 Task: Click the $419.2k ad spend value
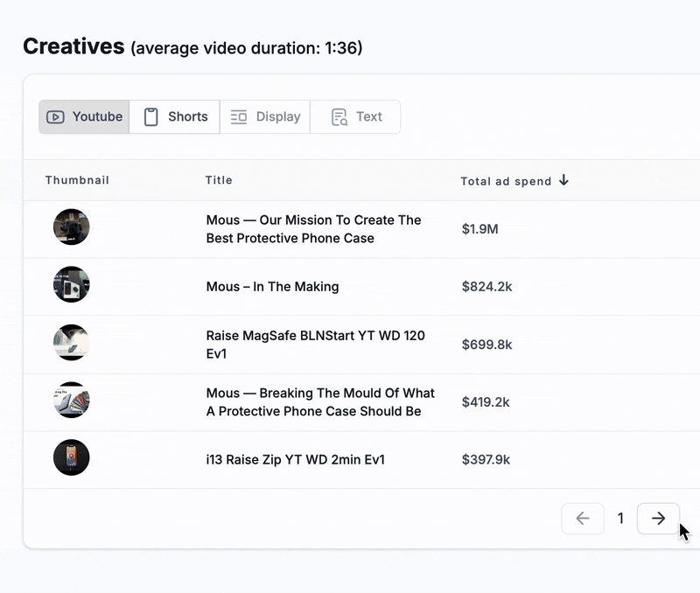(x=486, y=402)
